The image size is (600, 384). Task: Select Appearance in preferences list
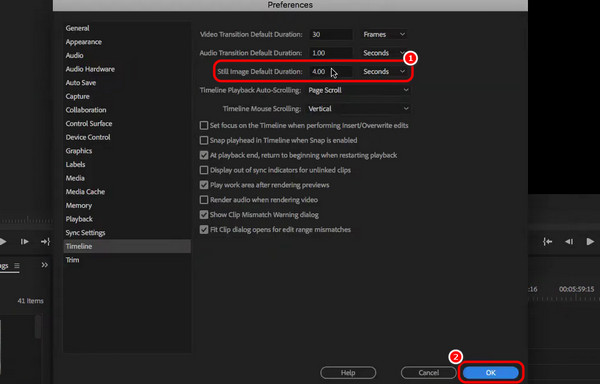click(x=83, y=42)
